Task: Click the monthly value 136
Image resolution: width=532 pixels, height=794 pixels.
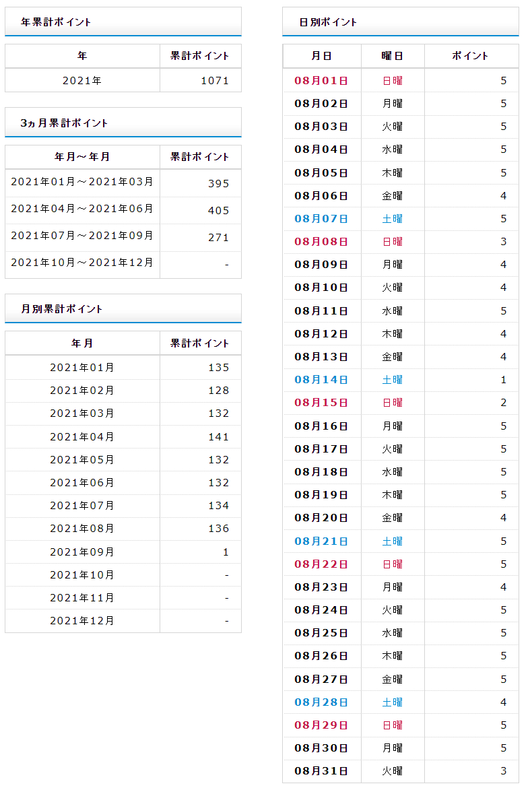Action: tap(219, 529)
